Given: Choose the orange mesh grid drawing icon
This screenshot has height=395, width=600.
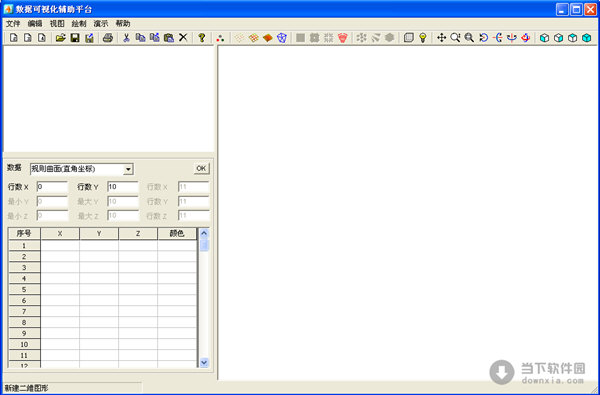Looking at the screenshot, I should pyautogui.click(x=253, y=38).
